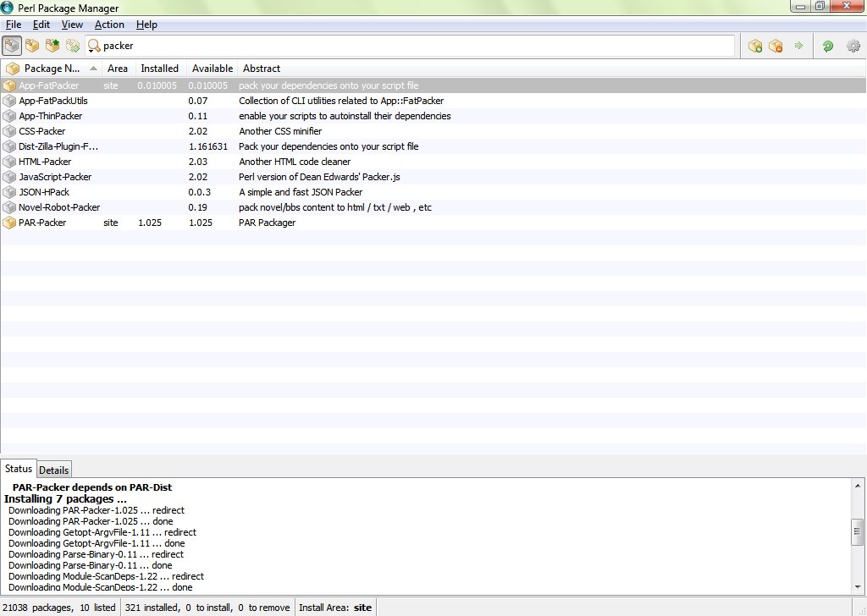Click the Installing 7 packages log line
867x616 pixels.
(x=65, y=499)
